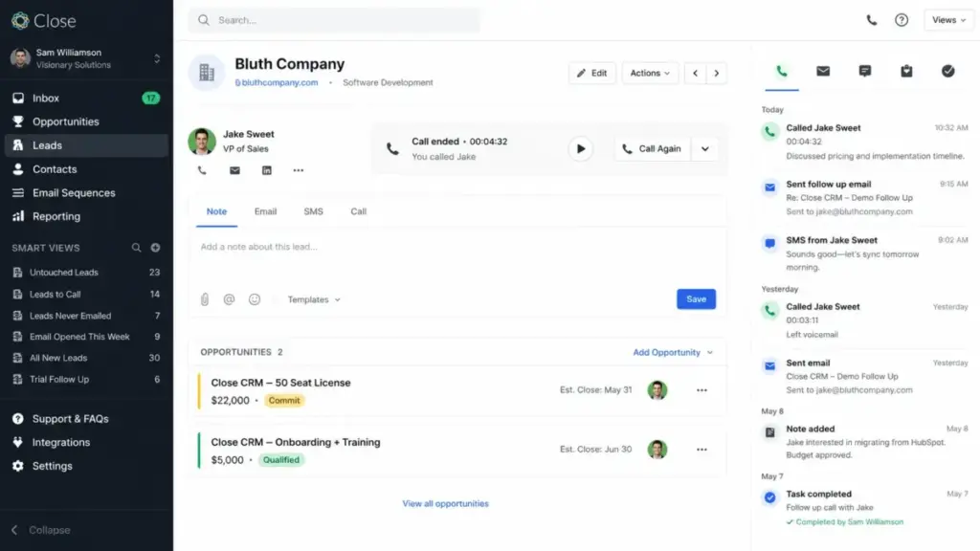Switch to the Note tab
Image resolution: width=980 pixels, height=551 pixels.
[x=216, y=211]
